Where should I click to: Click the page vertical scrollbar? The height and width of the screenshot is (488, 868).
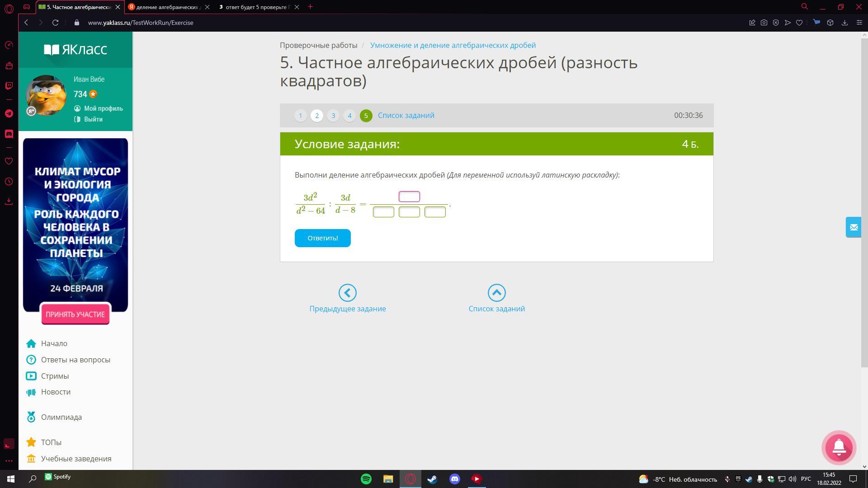point(864,203)
